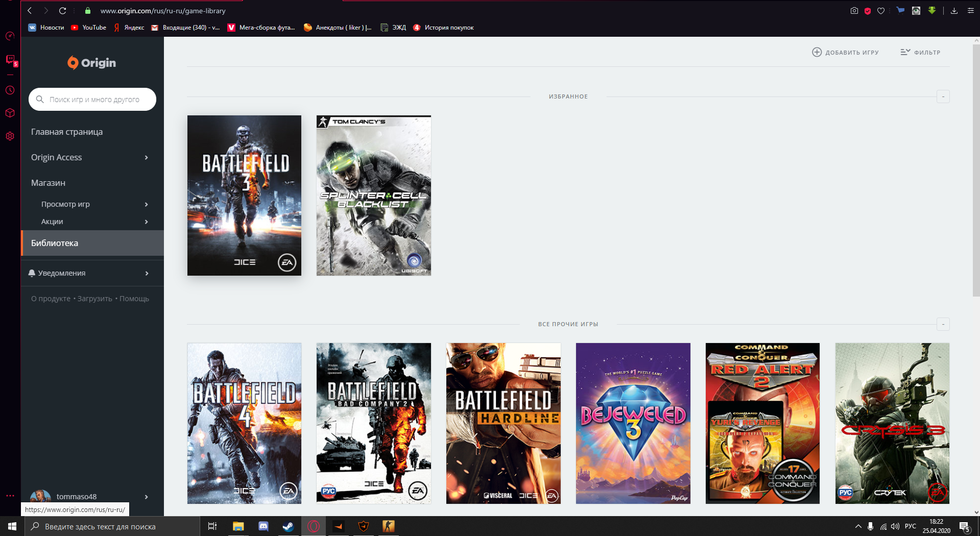Open the Battlefield 4 game tile
980x536 pixels.
click(244, 423)
